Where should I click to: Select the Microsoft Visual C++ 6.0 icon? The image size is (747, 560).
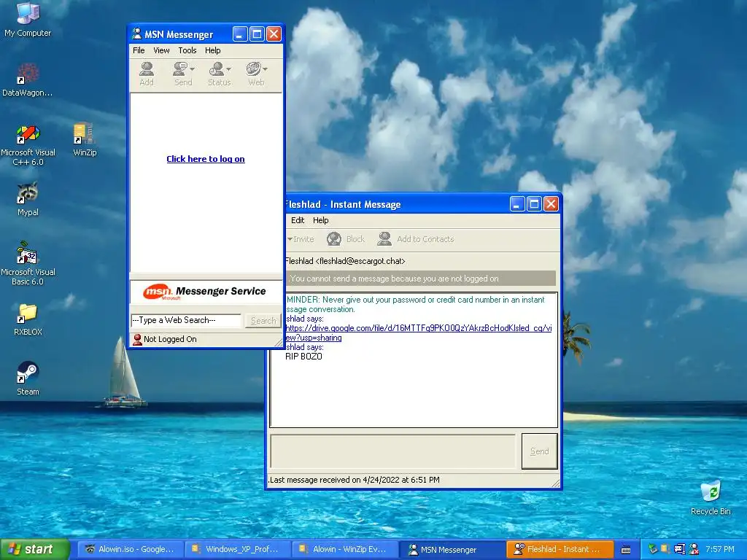point(28,145)
